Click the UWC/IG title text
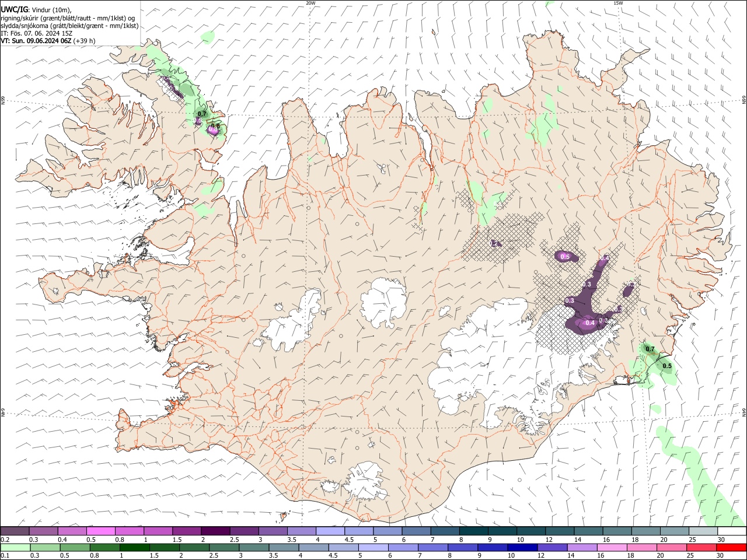Image resolution: width=747 pixels, height=560 pixels. (x=15, y=9)
